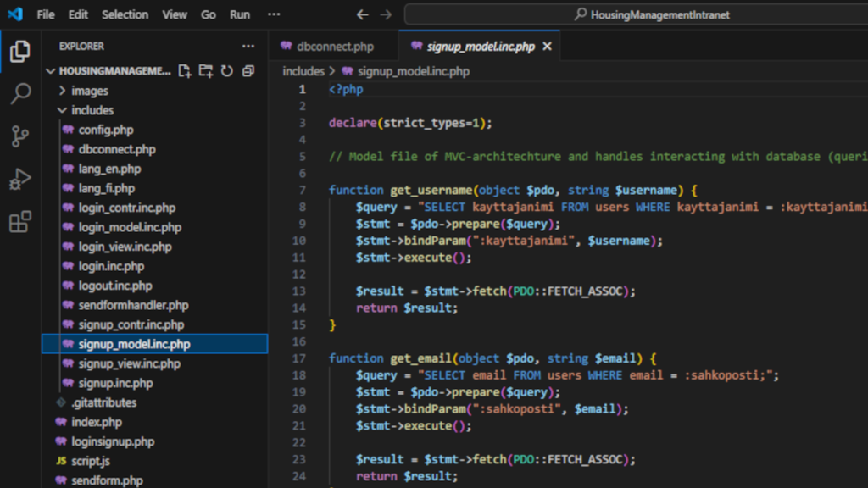Open Explorer's more actions ellipsis
868x488 pixels.
248,47
